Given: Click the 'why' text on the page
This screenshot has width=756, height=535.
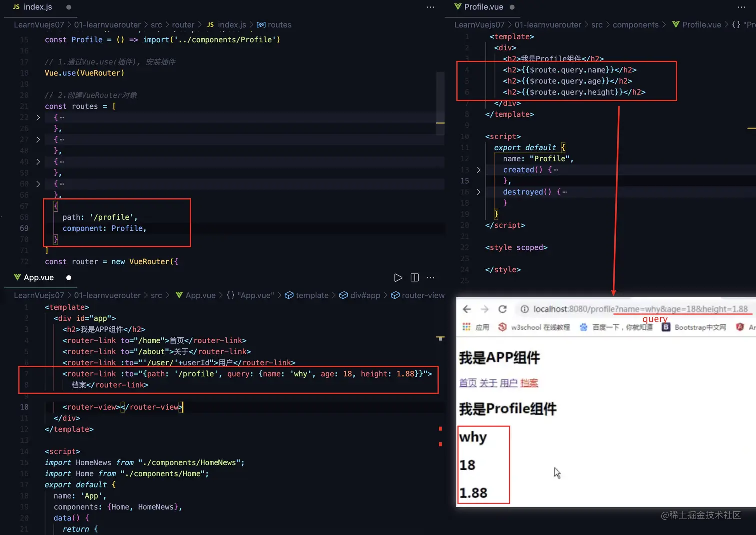Looking at the screenshot, I should tap(473, 438).
